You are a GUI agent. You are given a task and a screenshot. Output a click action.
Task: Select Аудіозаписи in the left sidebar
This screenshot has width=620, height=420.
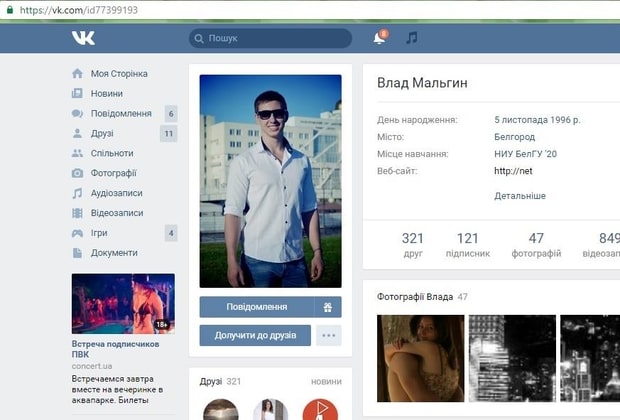click(x=116, y=193)
